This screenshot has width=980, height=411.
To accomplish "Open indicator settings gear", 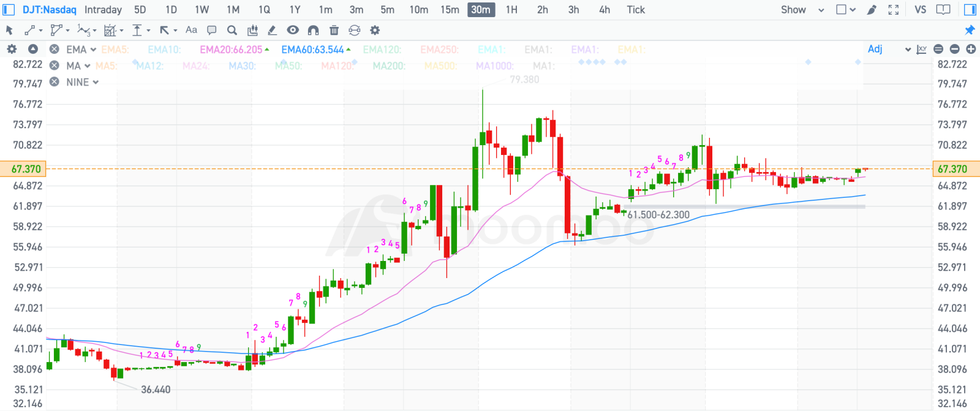I will [12, 49].
